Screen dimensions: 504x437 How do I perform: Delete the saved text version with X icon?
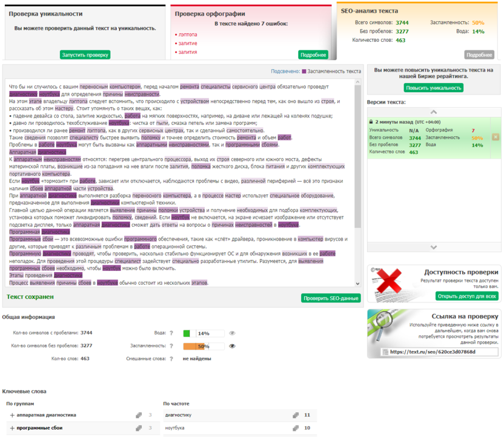point(495,137)
